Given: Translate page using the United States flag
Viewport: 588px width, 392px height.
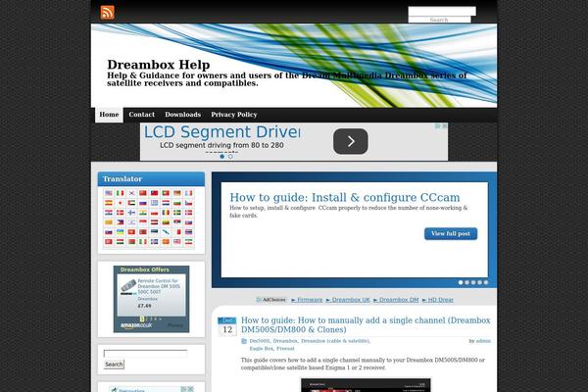Looking at the screenshot, I should [x=109, y=193].
